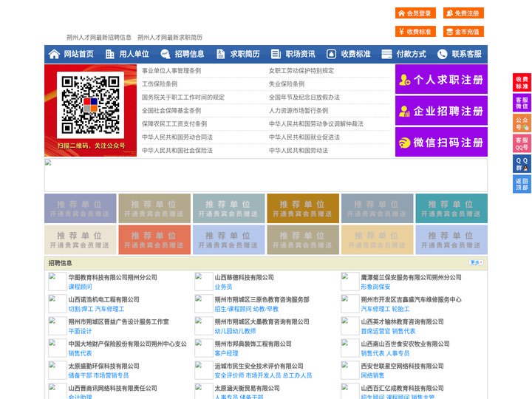Click the home icon beside 网站首页

click(x=54, y=54)
